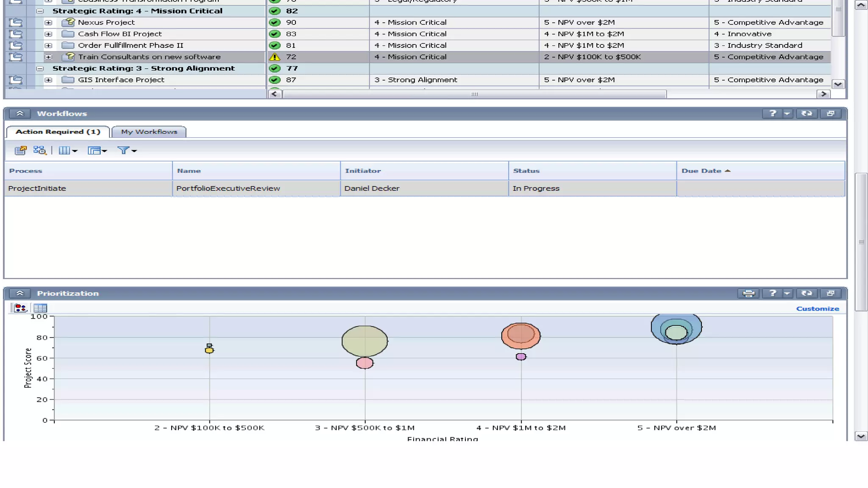Switch Prioritization to table view
This screenshot has height=488, width=868.
tap(40, 308)
